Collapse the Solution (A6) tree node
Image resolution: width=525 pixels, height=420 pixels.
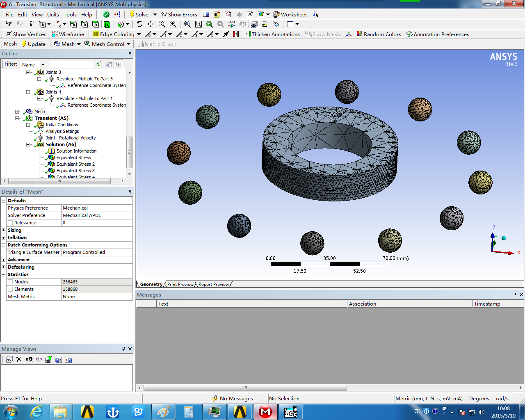28,144
